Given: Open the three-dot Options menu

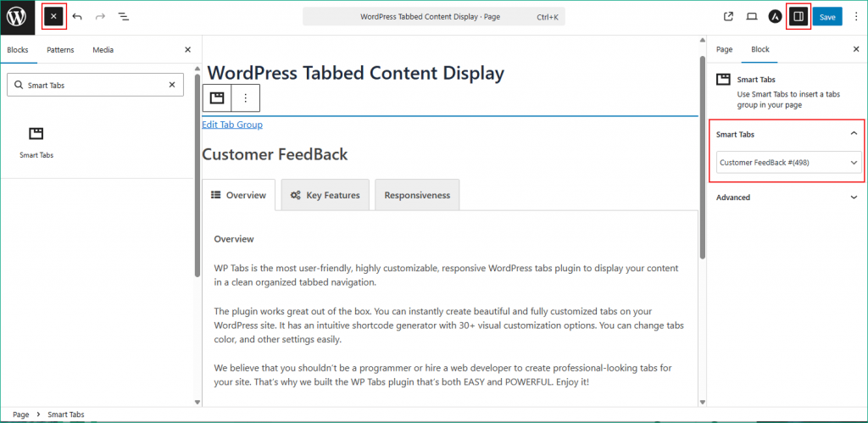Looking at the screenshot, I should click(x=855, y=17).
